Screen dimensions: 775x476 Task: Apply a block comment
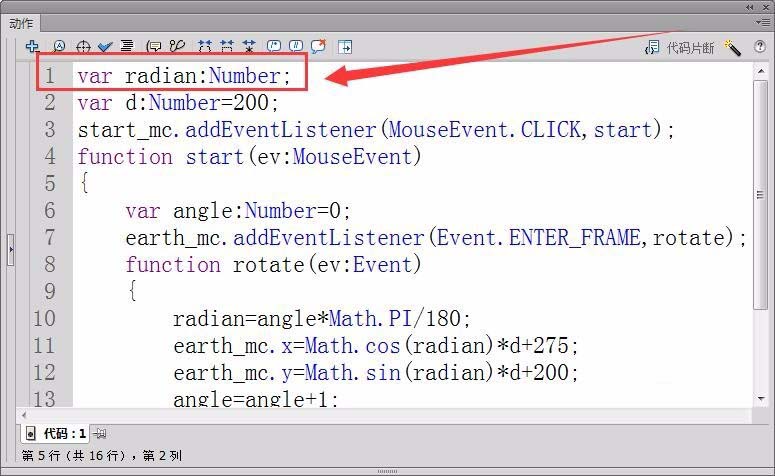pos(274,46)
